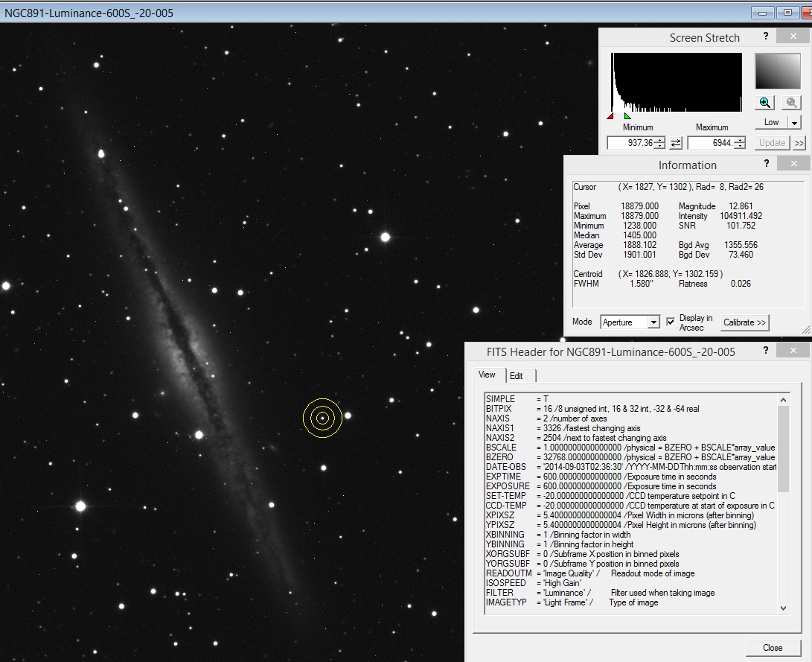The width and height of the screenshot is (812, 662).
Task: Open Screen Stretch help
Action: [766, 36]
